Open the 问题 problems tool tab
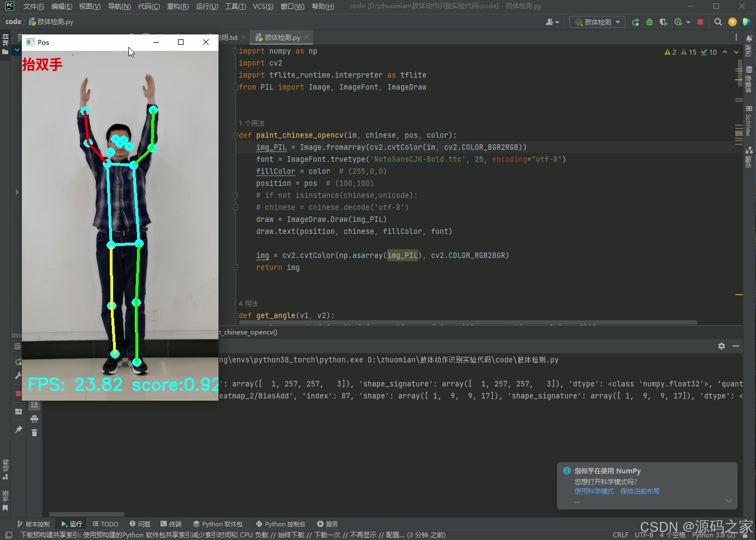Image resolution: width=756 pixels, height=540 pixels. coord(140,524)
